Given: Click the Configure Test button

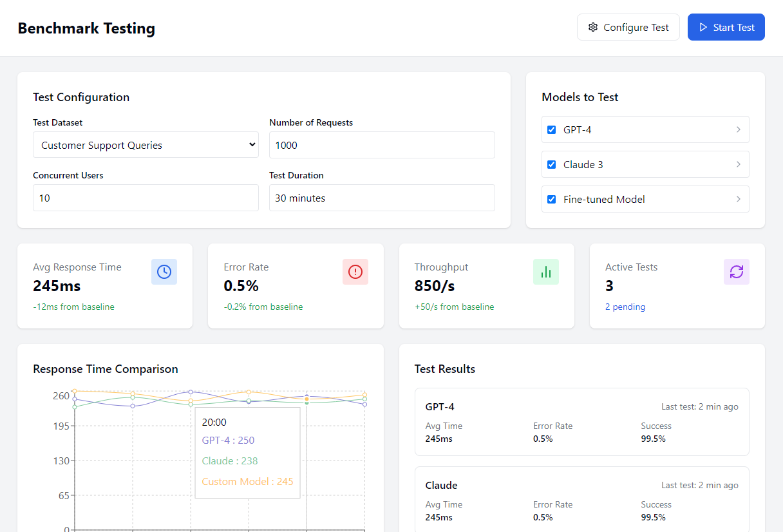Looking at the screenshot, I should tap(628, 27).
